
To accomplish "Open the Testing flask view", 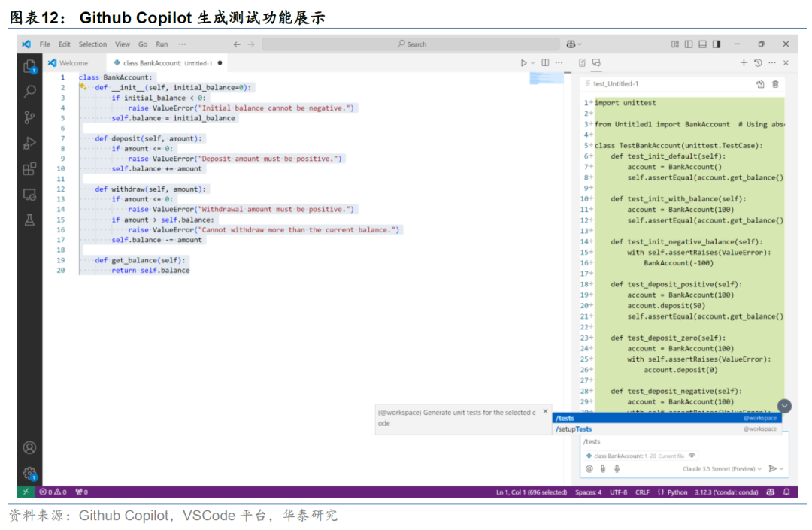I will coord(29,220).
